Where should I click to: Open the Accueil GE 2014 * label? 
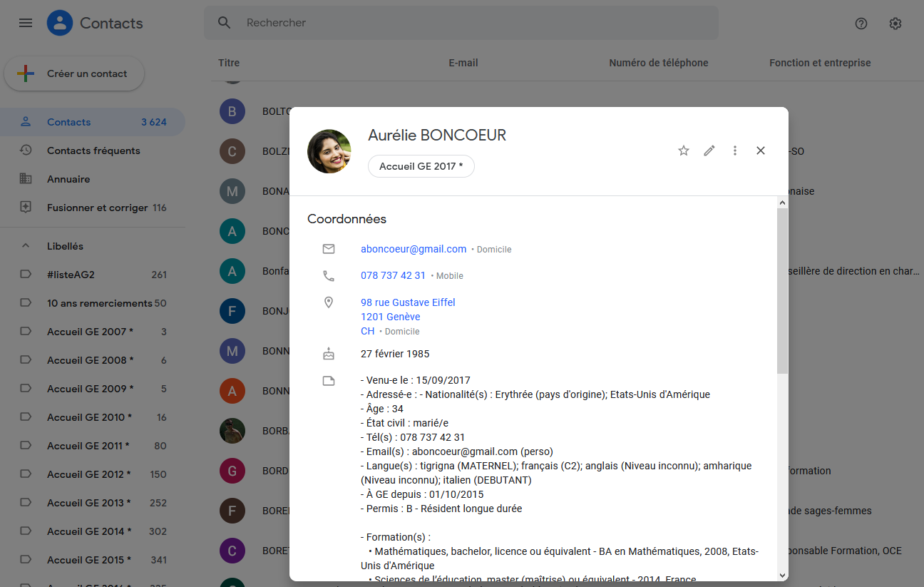[93, 531]
